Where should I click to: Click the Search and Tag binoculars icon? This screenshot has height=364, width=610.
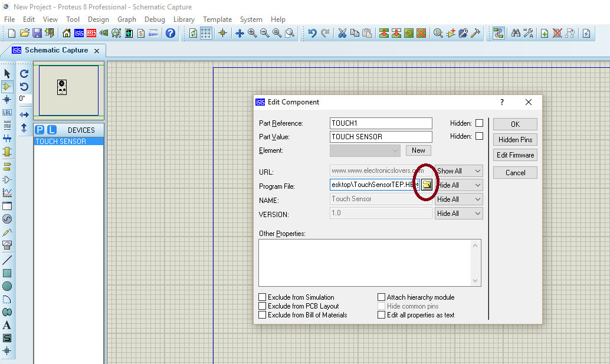coord(516,34)
